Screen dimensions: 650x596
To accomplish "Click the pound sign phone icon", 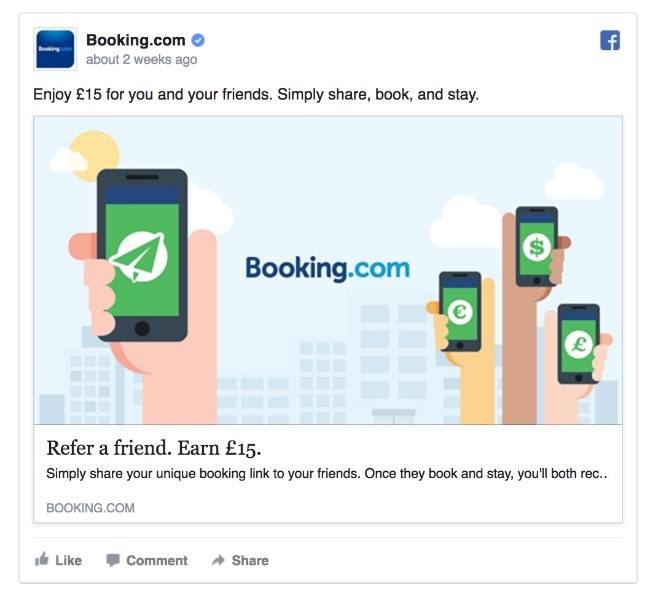I will [x=579, y=344].
